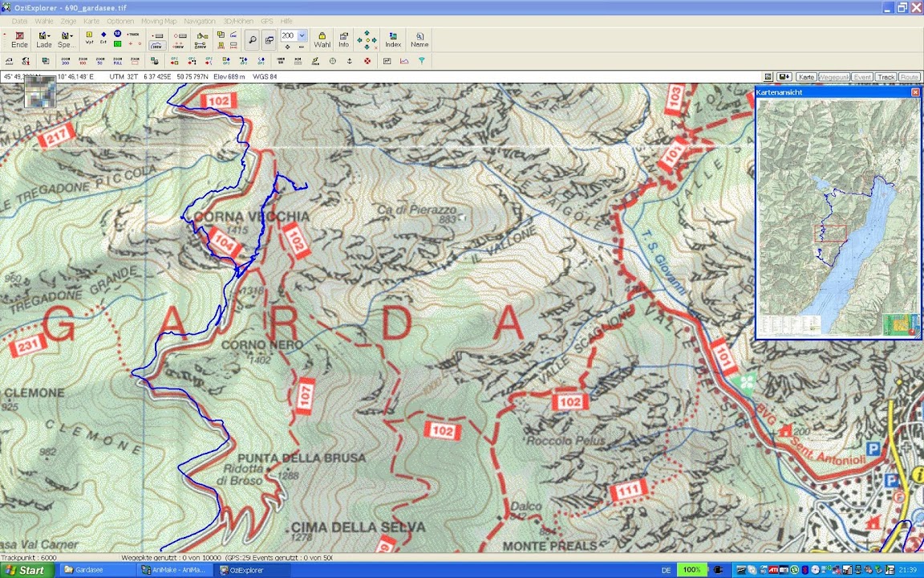Click the Zoom 100 toolbar icon
The image size is (924, 578).
(83, 61)
